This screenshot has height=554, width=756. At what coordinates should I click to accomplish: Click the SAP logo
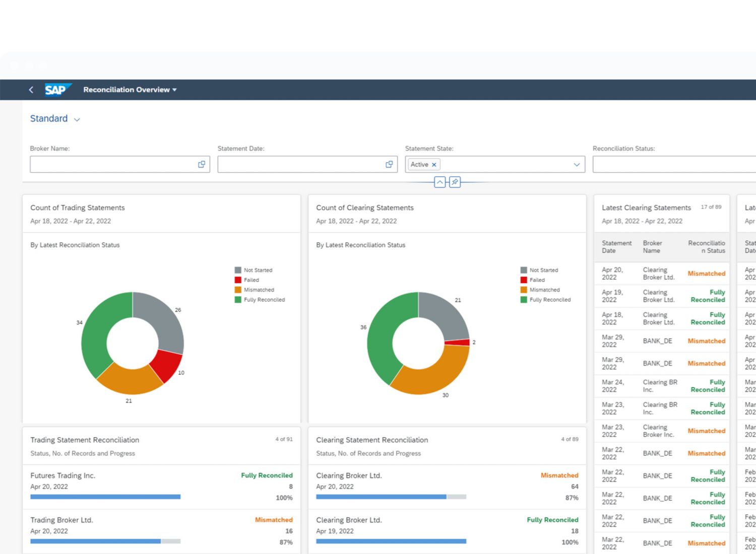pos(56,90)
